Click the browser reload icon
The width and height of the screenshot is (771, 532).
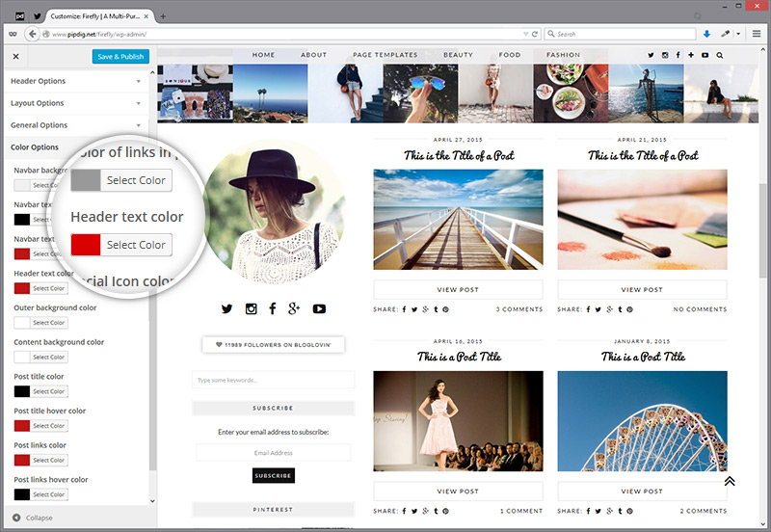click(x=535, y=34)
